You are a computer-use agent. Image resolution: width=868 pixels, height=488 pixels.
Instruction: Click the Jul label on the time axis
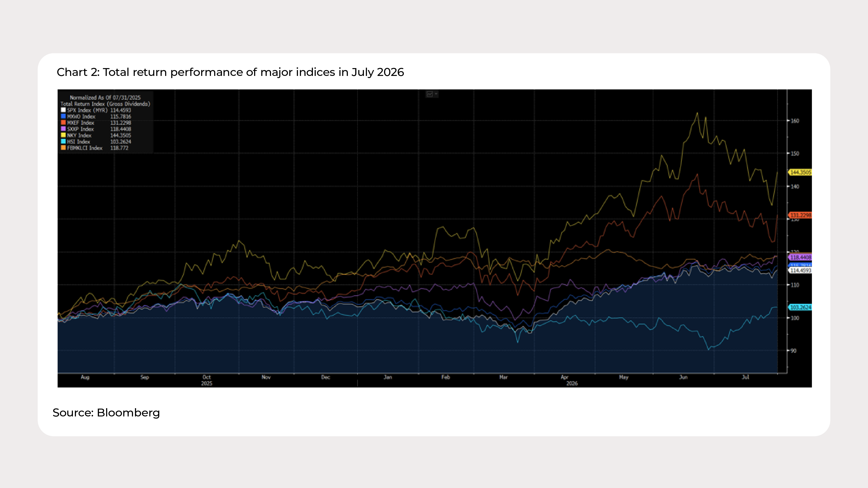coord(745,377)
